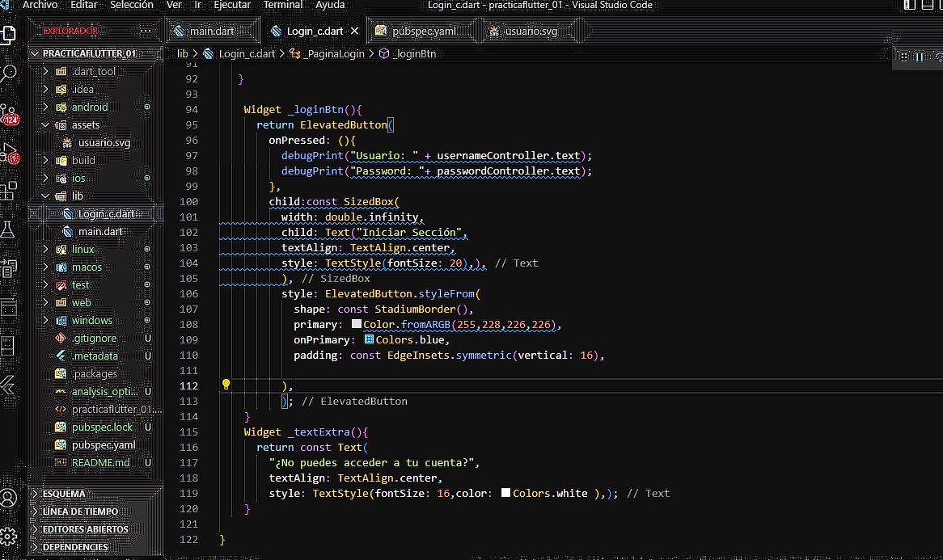Click the android folder icon
Screen dimensions: 943x560
point(61,107)
